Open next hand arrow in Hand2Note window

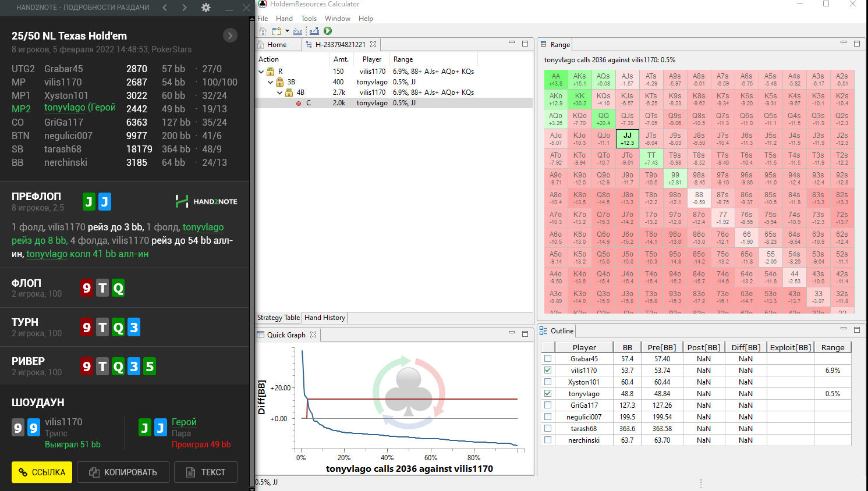(185, 8)
